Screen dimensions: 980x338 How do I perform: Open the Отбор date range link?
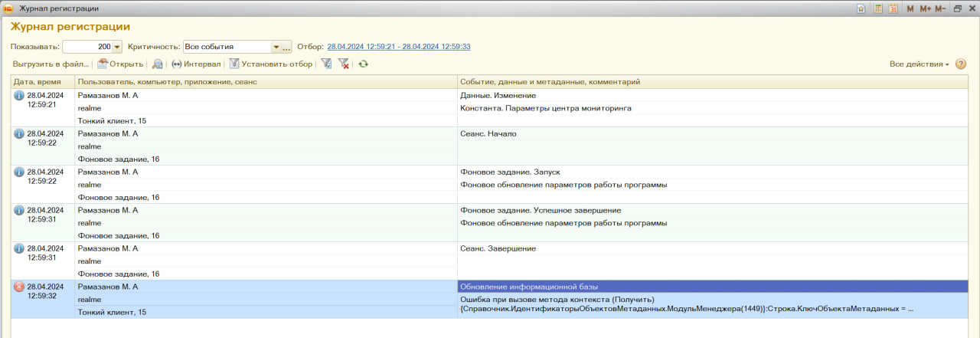pyautogui.click(x=398, y=47)
